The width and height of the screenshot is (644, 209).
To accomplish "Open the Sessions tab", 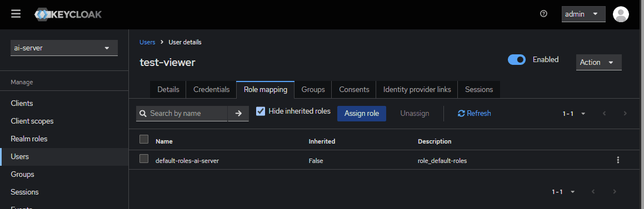I will 479,89.
